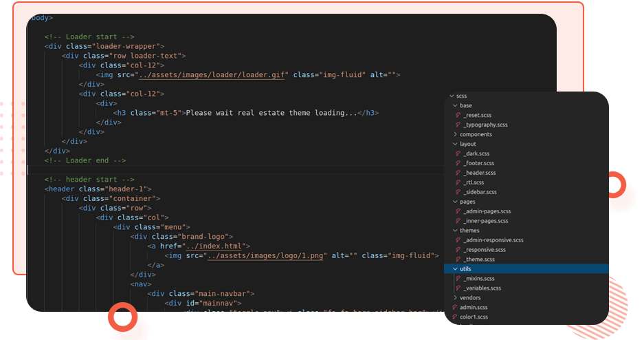644x340 pixels.
Task: Expand the vendors folder
Action: click(x=455, y=297)
